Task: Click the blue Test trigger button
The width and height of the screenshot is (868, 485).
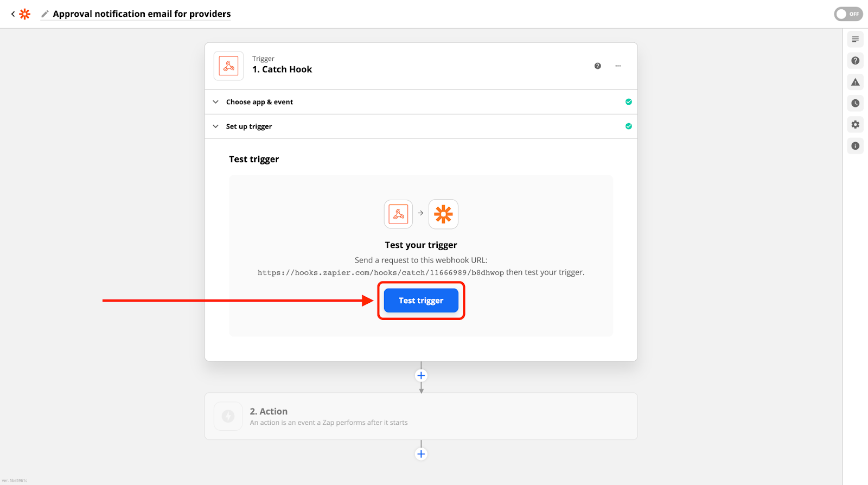Action: click(x=421, y=301)
